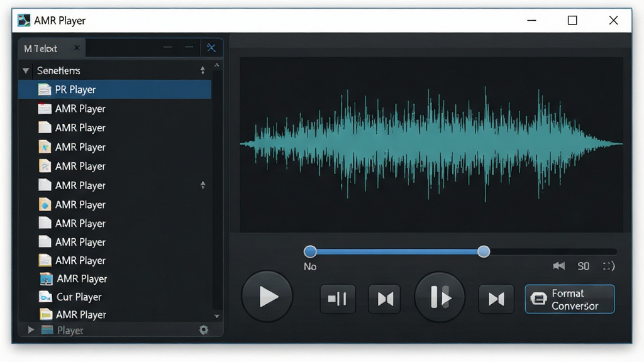Viewport: 644px width, 362px height.
Task: Click the left start handle of the seek bar
Action: (310, 251)
